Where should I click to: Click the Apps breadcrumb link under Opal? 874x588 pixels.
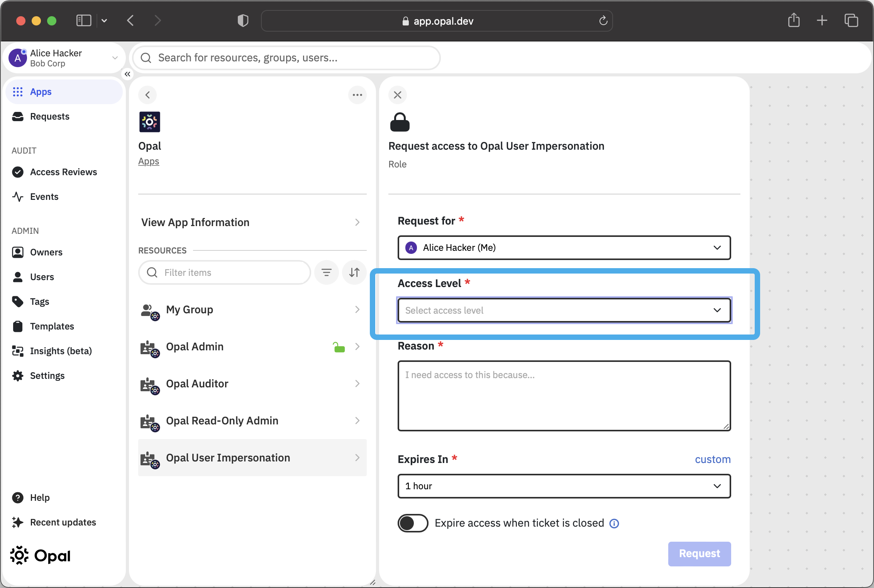[149, 162]
